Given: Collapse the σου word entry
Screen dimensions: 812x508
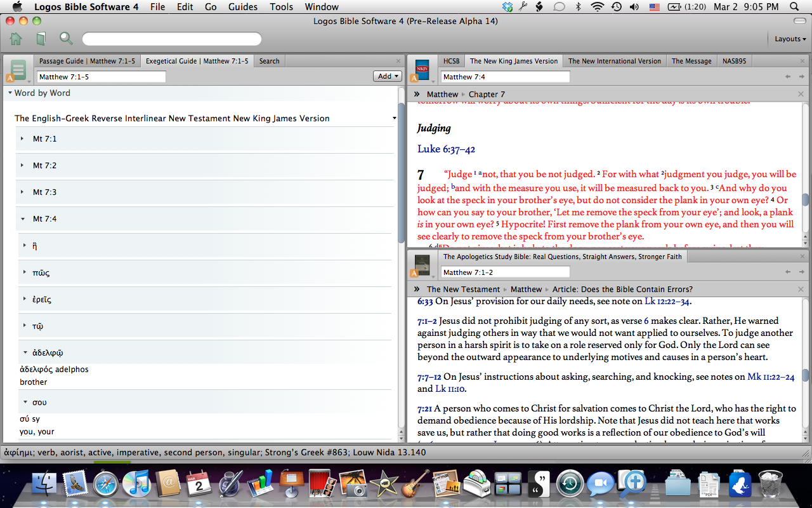Looking at the screenshot, I should pyautogui.click(x=25, y=402).
